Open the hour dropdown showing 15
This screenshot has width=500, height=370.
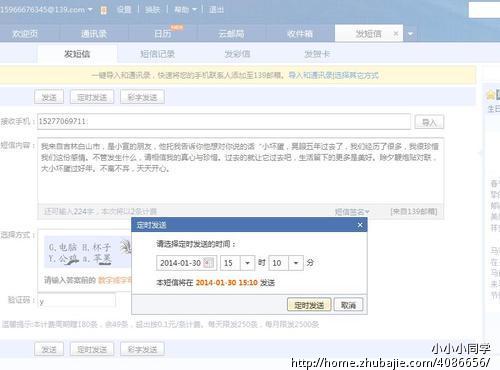(247, 263)
